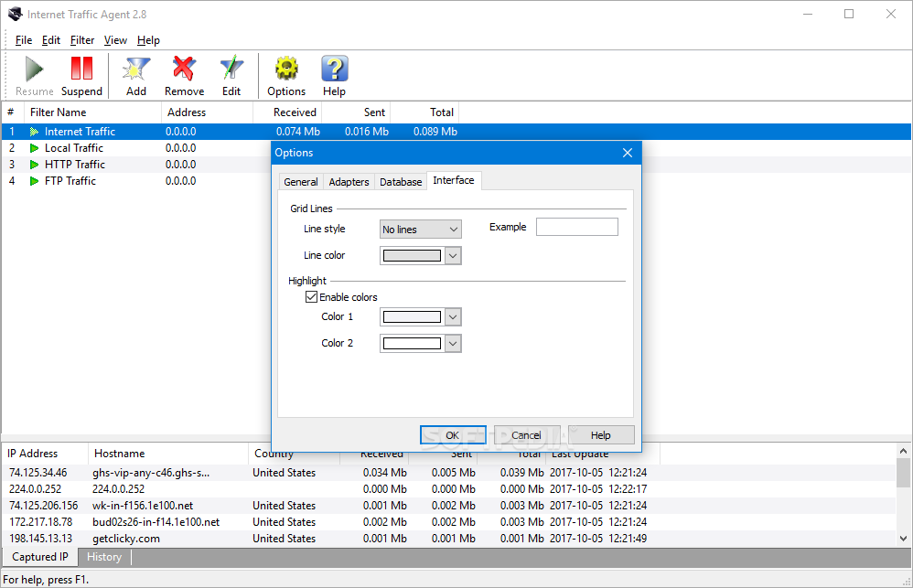
Task: Click the scroll down arrow of IP list
Action: point(903,539)
